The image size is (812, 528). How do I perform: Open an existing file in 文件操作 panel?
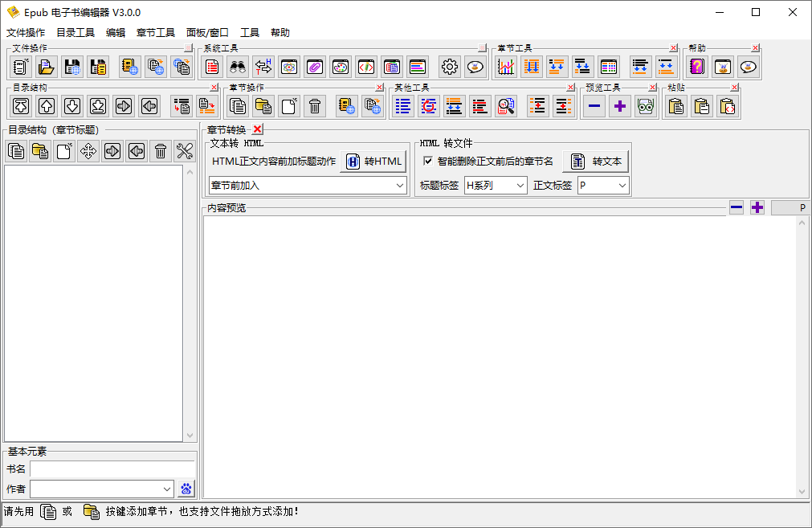pyautogui.click(x=46, y=67)
